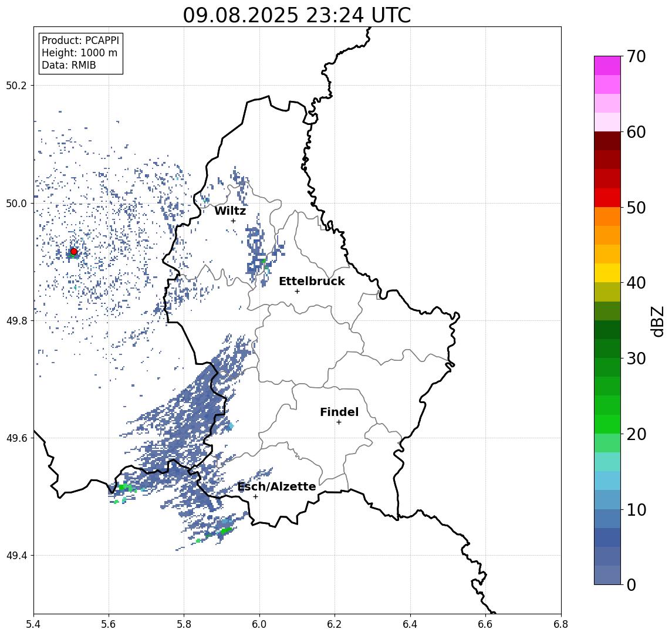Click the bright green colorbar swatch above 20
The image size is (672, 636).
coord(607,424)
